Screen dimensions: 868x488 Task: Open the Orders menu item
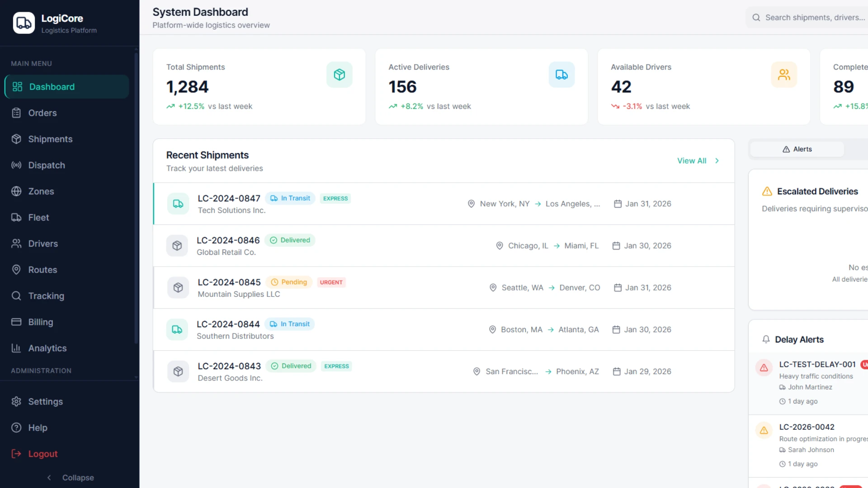tap(67, 113)
